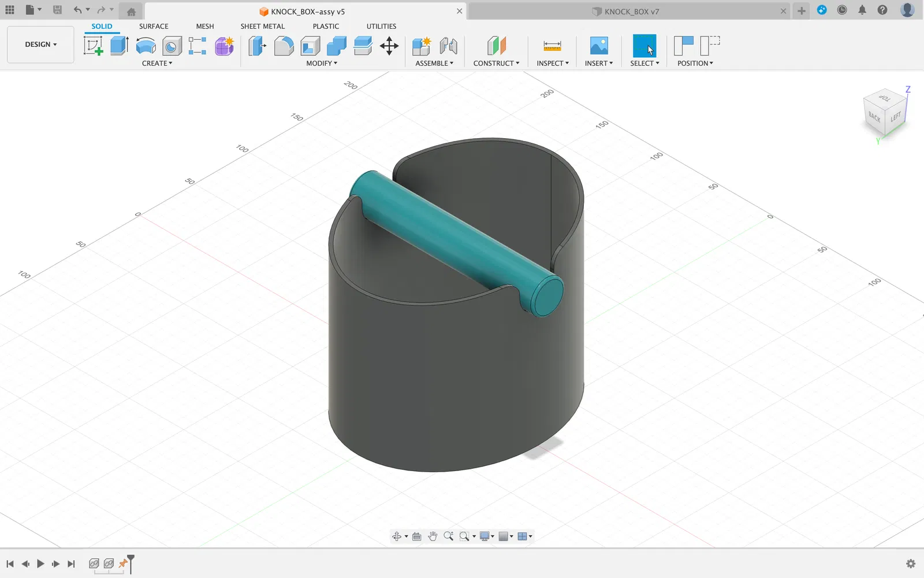The image size is (924, 578).
Task: Activate the Move/Copy tool icon
Action: tap(389, 46)
